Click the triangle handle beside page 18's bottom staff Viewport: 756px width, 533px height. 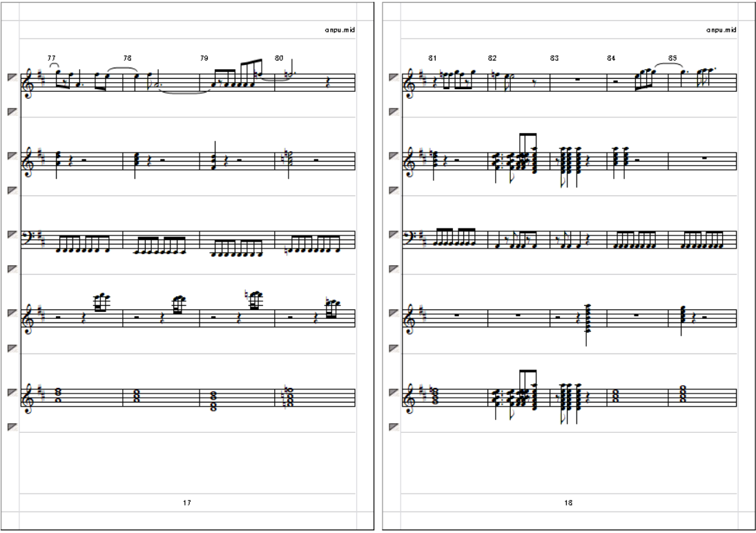coord(394,392)
